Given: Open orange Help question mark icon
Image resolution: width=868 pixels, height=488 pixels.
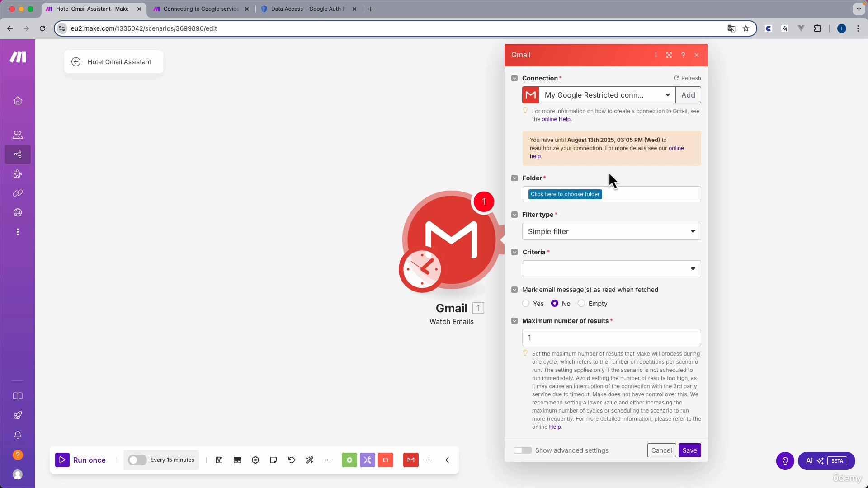Looking at the screenshot, I should 18,455.
